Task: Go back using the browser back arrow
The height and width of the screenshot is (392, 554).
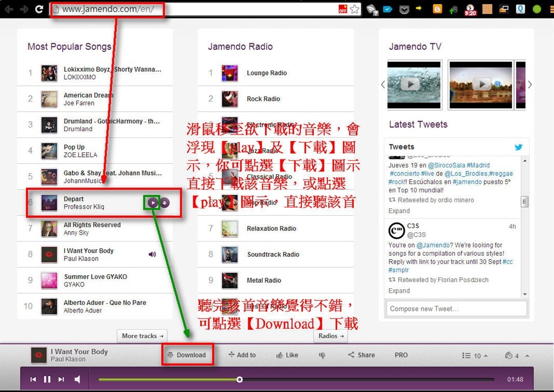Action: [9, 9]
